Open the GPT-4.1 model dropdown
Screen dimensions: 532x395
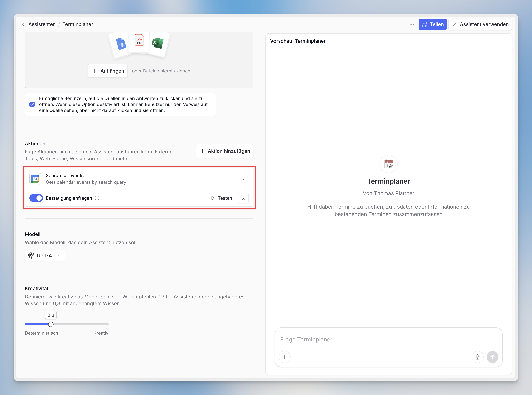pos(45,255)
